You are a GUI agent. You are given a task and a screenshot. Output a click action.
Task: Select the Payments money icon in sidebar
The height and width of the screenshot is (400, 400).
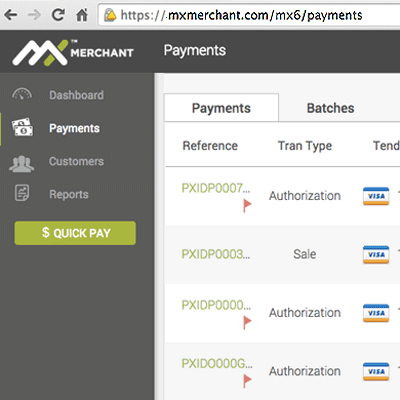[22, 127]
